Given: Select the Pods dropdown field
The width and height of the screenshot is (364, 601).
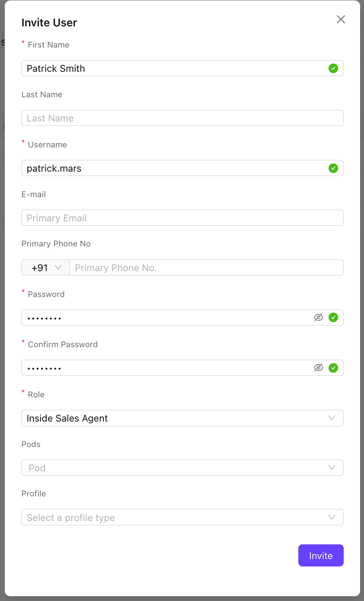Looking at the screenshot, I should tap(182, 467).
